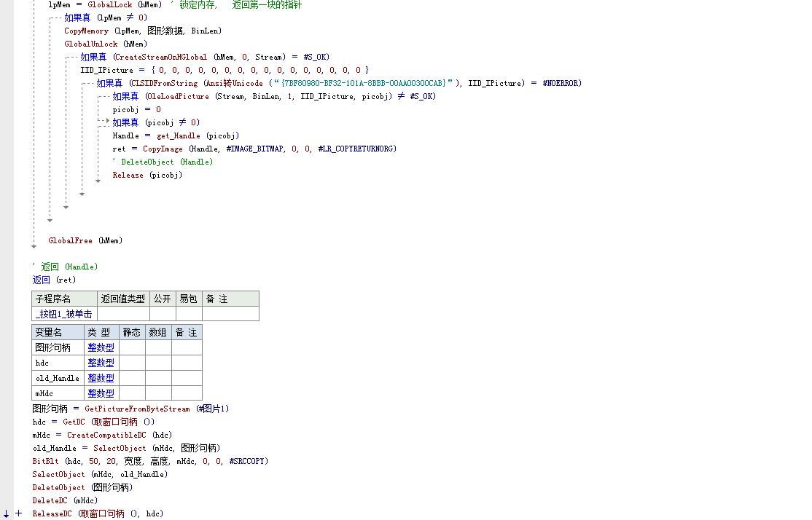Click the Ansi转Unicode function name
Viewport: 812px width, 520px height.
(235, 83)
